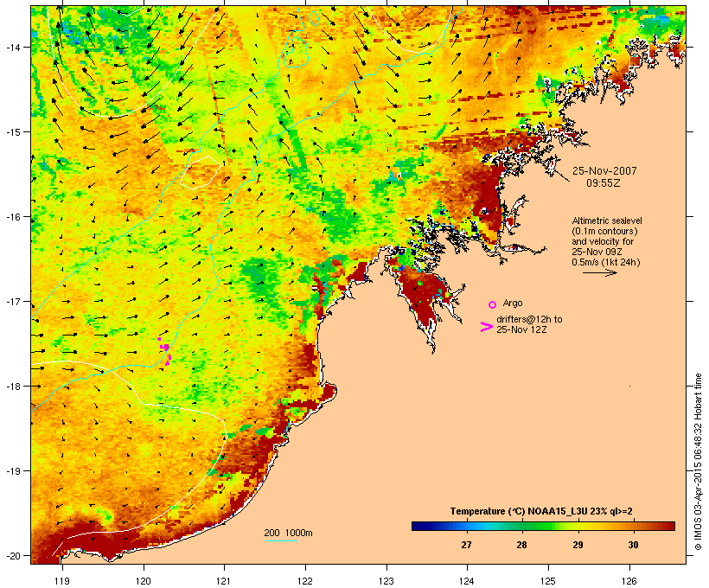Click the longitude axis label 121
The width and height of the screenshot is (709, 588).
(224, 581)
